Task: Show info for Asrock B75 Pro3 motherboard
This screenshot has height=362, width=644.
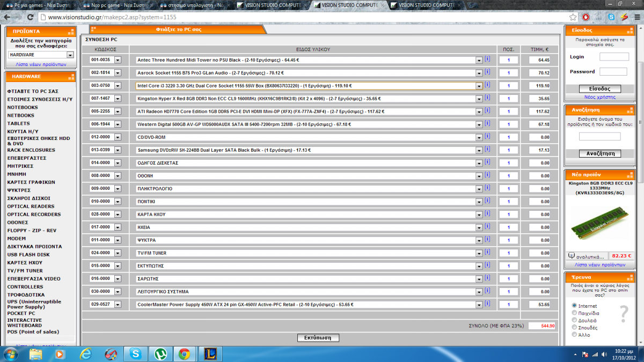Action: [x=487, y=71]
